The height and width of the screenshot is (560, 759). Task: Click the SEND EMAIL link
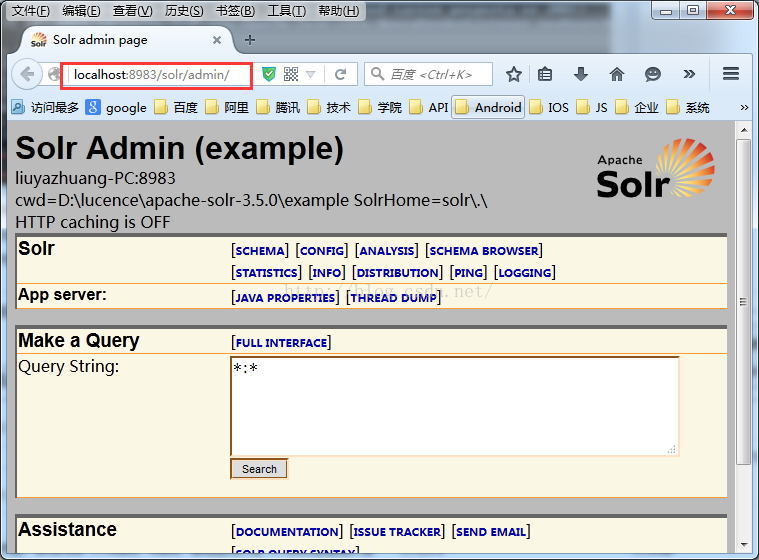tap(491, 531)
